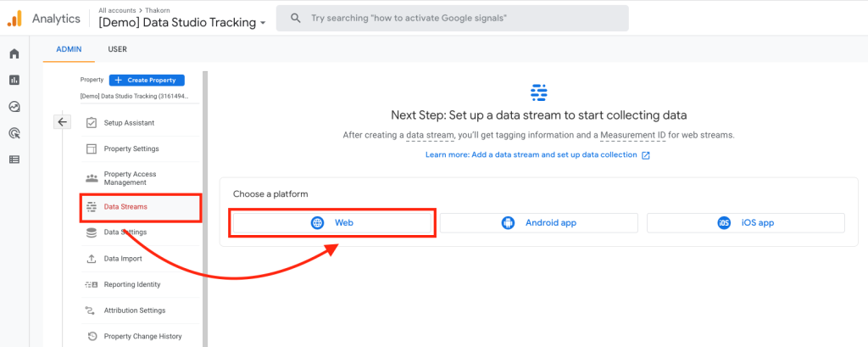Choose the Android app platform button
Viewport: 868px width, 347px height.
[x=539, y=223]
